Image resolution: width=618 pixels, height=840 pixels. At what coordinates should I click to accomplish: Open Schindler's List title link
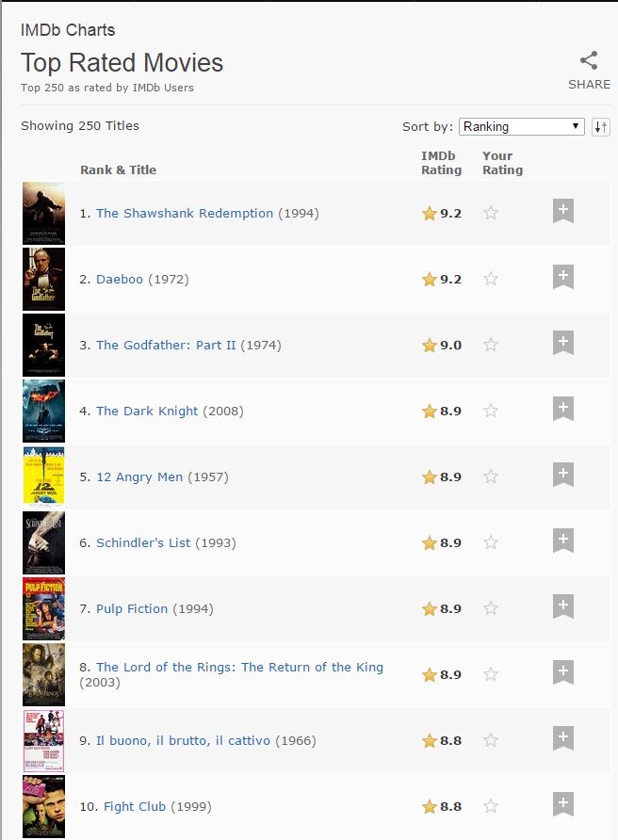[143, 542]
